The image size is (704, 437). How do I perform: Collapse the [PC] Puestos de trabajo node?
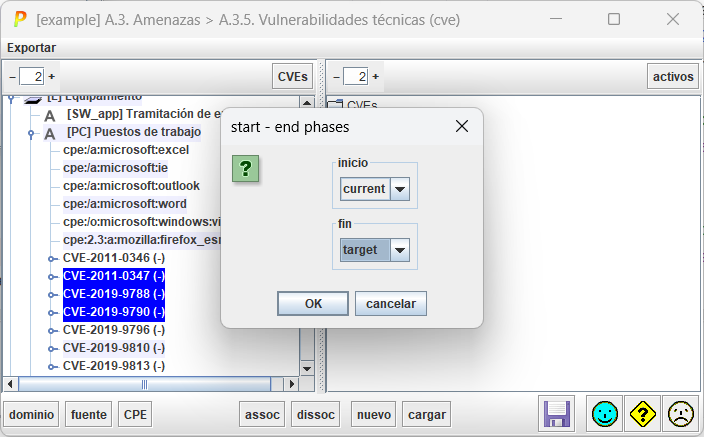(31, 133)
